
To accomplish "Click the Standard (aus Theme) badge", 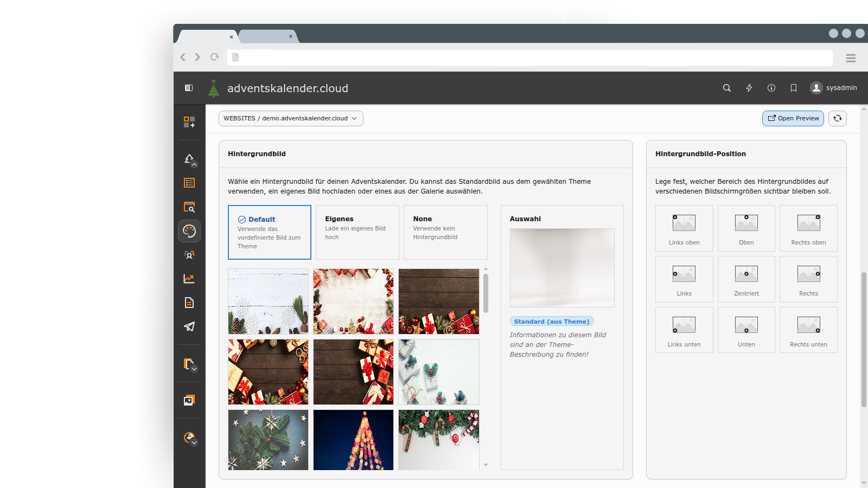I will point(552,322).
